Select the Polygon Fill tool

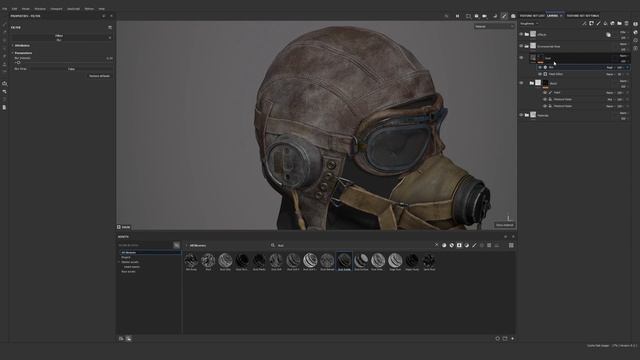pos(4,48)
